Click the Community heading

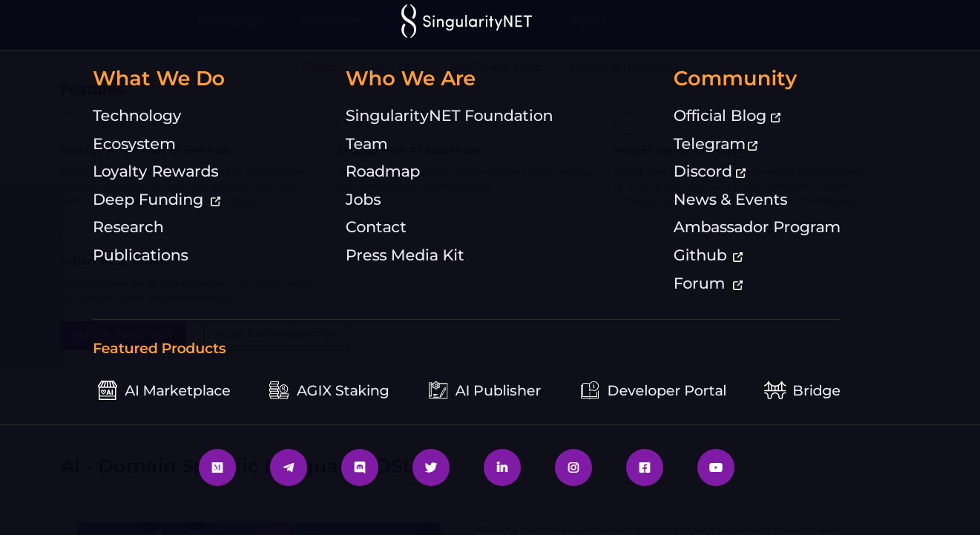point(735,79)
